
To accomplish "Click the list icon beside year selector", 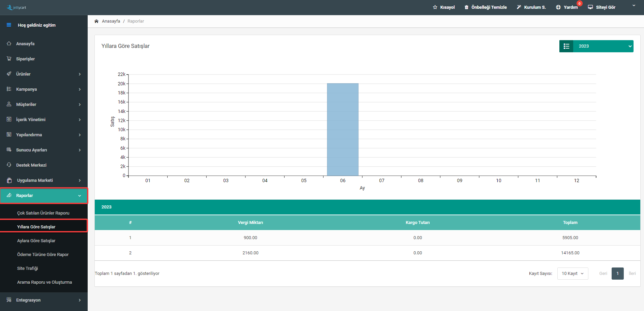I will (x=566, y=46).
